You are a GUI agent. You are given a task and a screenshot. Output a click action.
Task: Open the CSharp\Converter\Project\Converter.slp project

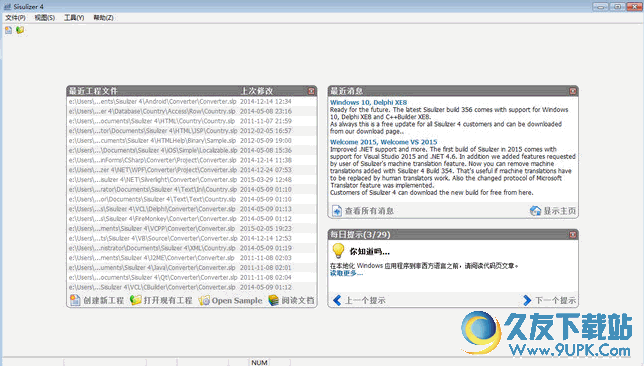191,160
